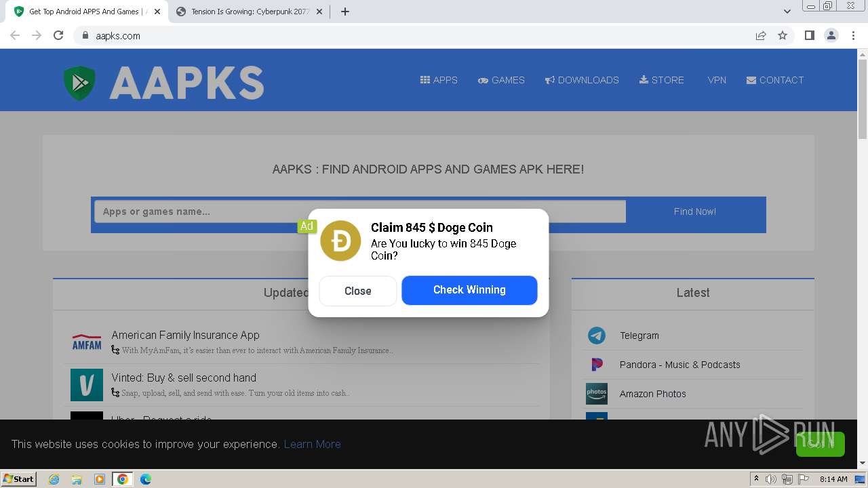Screen dimensions: 868x488
Task: Click the Check Winning button
Action: pos(469,290)
